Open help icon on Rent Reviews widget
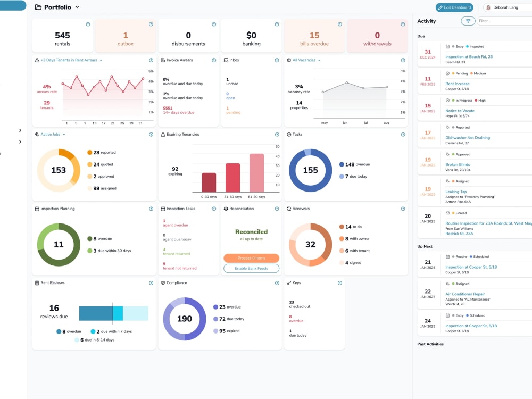 click(x=151, y=283)
